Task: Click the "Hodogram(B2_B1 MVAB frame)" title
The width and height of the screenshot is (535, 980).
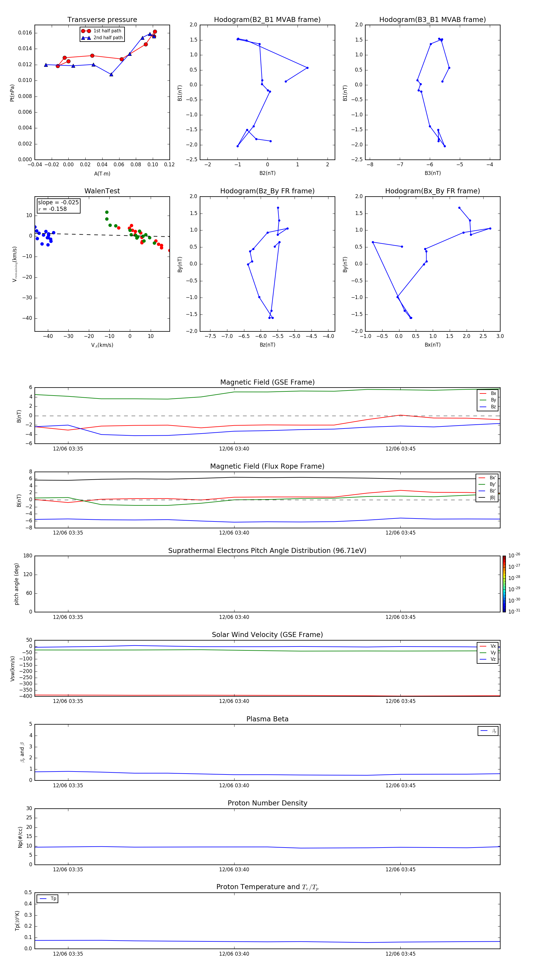Action: [267, 20]
